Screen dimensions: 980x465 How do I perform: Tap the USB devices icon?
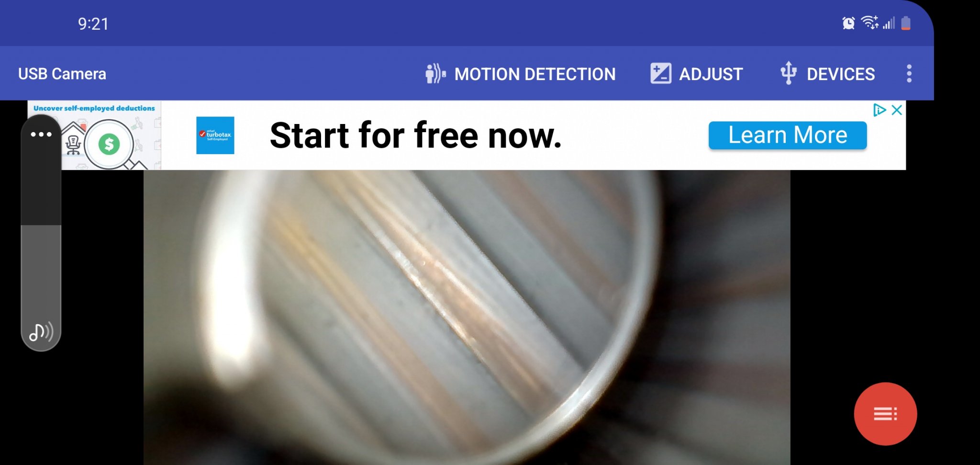[x=789, y=73]
